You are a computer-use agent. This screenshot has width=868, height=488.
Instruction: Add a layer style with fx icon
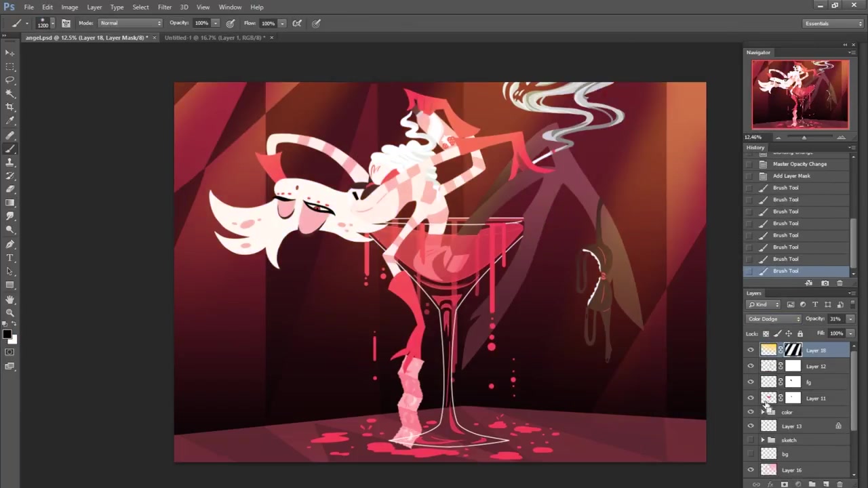(x=770, y=484)
